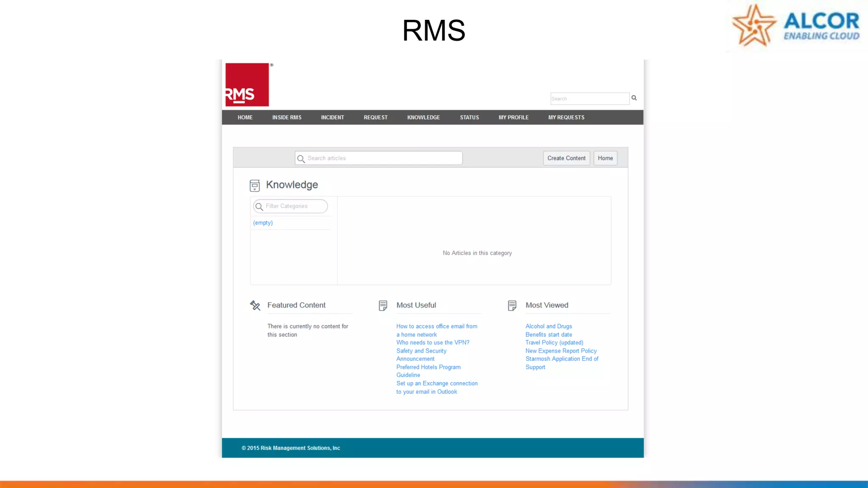The width and height of the screenshot is (868, 488).
Task: Click the Most Viewed document icon
Action: click(x=512, y=305)
